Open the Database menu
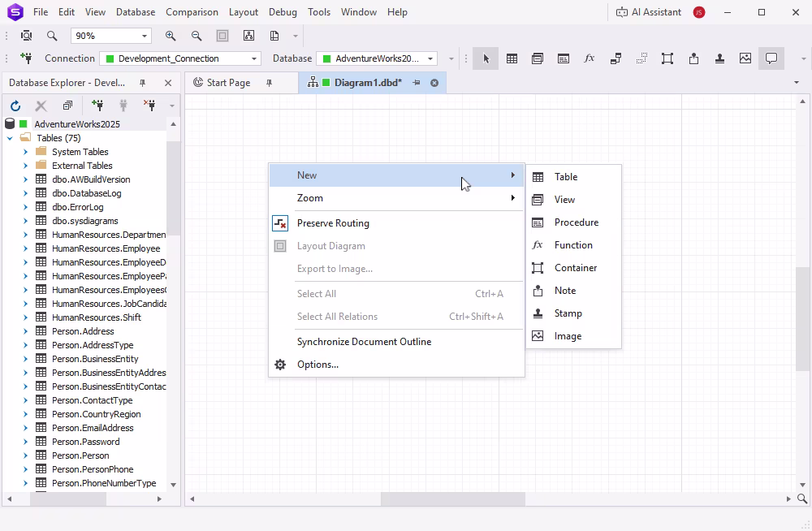The width and height of the screenshot is (812, 531). pos(135,12)
